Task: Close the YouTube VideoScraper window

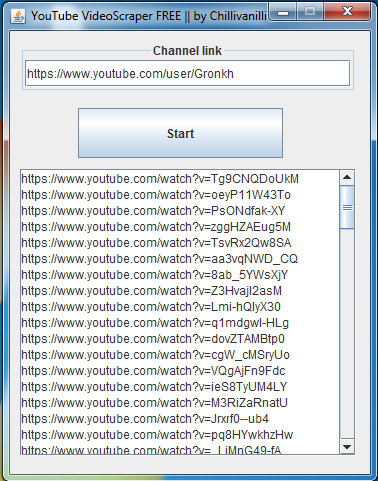Action: point(347,12)
